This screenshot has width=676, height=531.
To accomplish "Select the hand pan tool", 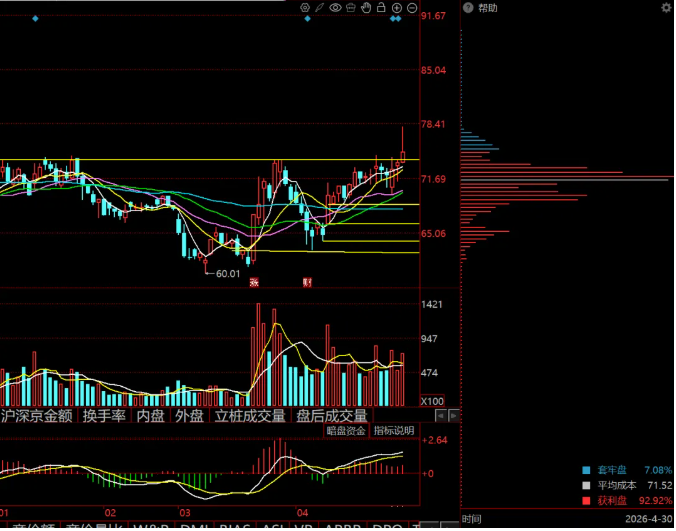I will click(366, 7).
